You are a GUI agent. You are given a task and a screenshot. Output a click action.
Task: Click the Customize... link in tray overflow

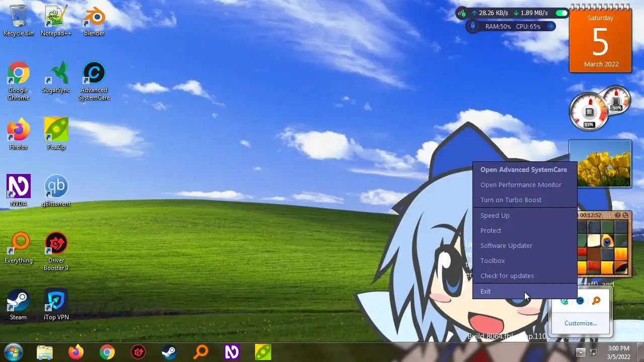coord(581,323)
